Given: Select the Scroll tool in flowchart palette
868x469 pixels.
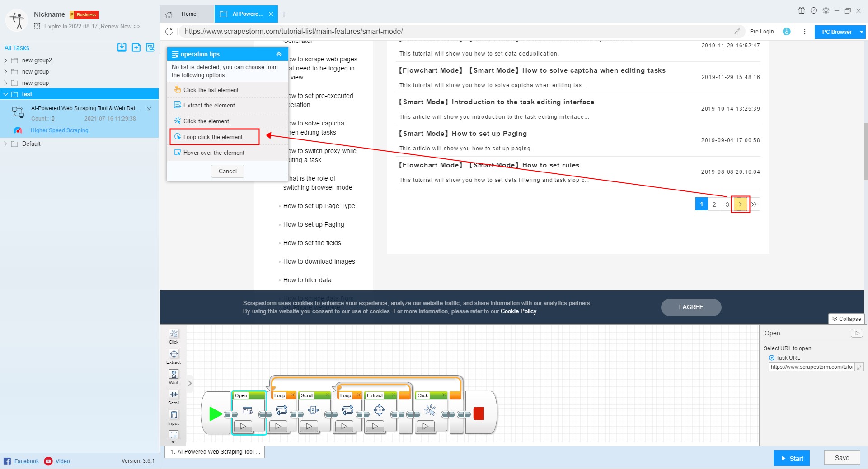Looking at the screenshot, I should coord(174,397).
